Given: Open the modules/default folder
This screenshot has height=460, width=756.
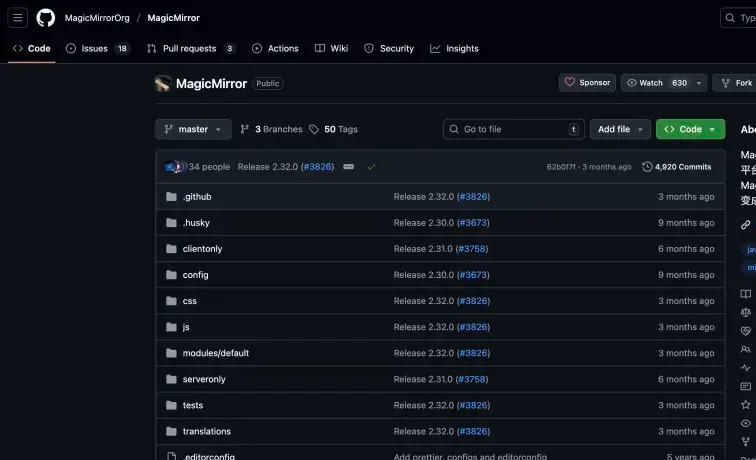Looking at the screenshot, I should pyautogui.click(x=215, y=353).
